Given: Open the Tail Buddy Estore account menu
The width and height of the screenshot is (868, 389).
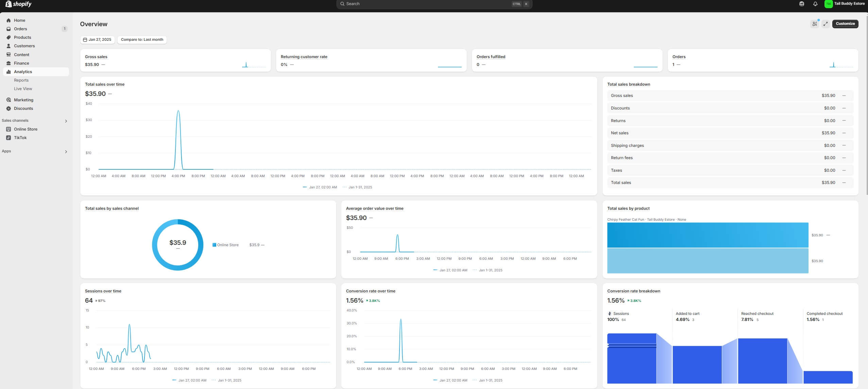Looking at the screenshot, I should click(845, 4).
